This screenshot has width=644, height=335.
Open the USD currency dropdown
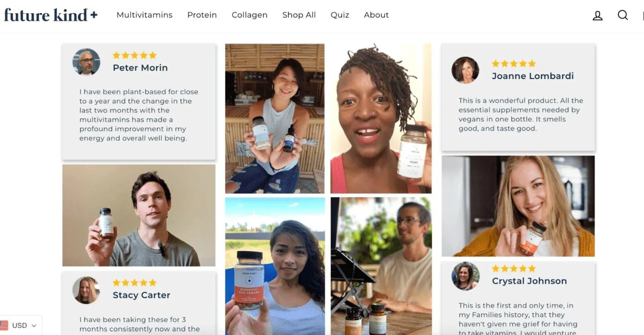point(24,325)
